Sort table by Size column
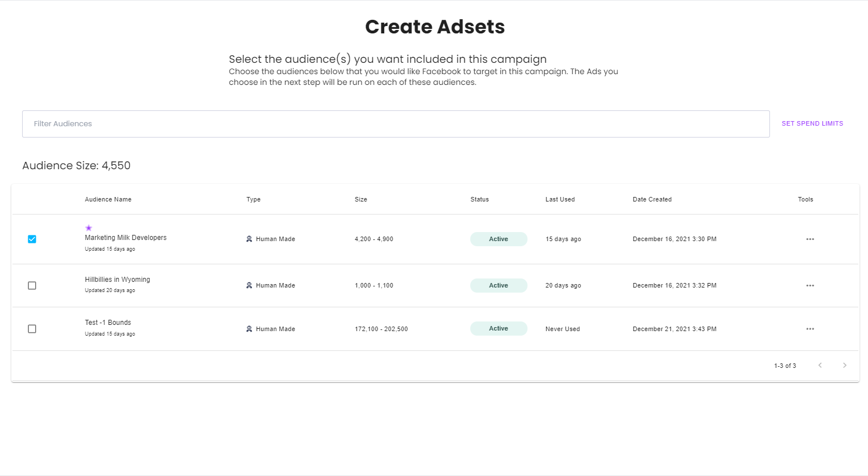 tap(361, 200)
